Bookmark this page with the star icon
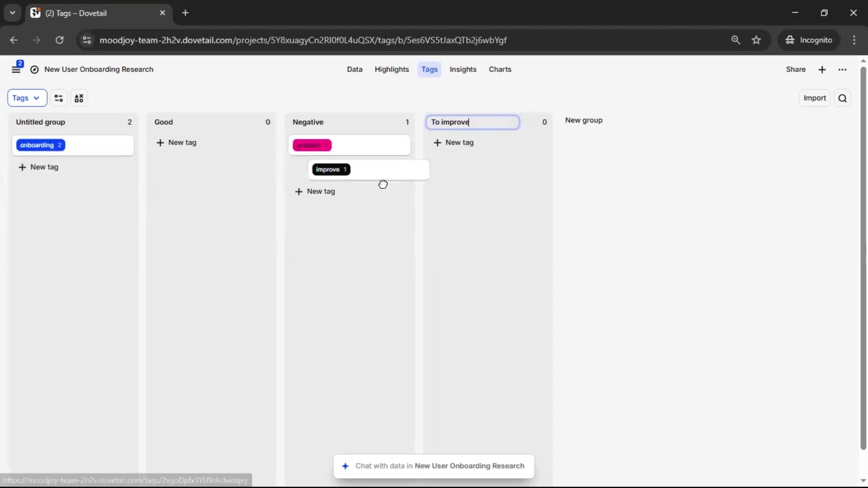 pos(756,40)
